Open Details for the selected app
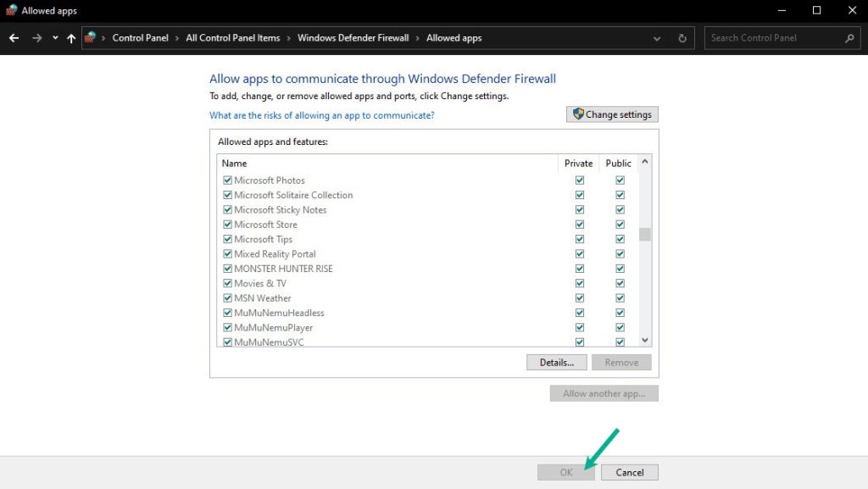The image size is (868, 489). tap(556, 363)
